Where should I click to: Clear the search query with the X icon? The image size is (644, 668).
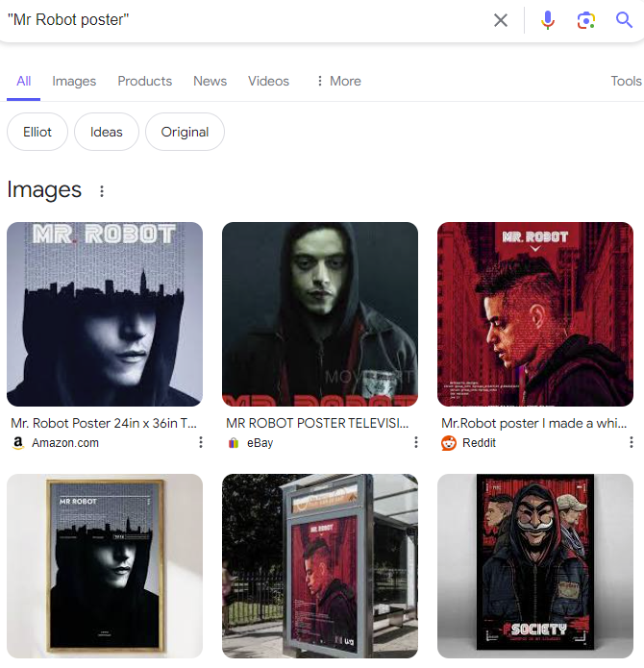pos(501,20)
